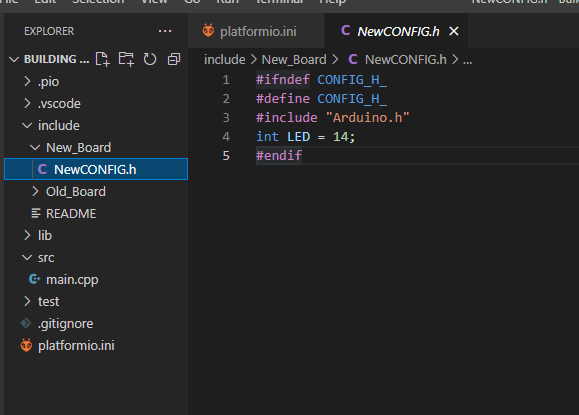The height and width of the screenshot is (415, 579).
Task: Expand the test folder
Action: tap(27, 301)
